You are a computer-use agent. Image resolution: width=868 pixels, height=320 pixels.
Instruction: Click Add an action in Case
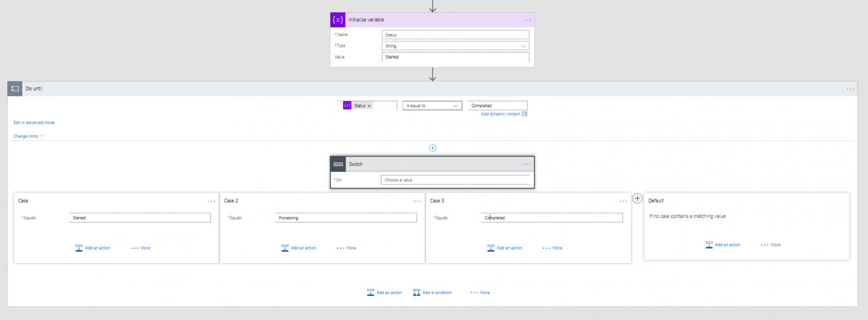click(98, 248)
